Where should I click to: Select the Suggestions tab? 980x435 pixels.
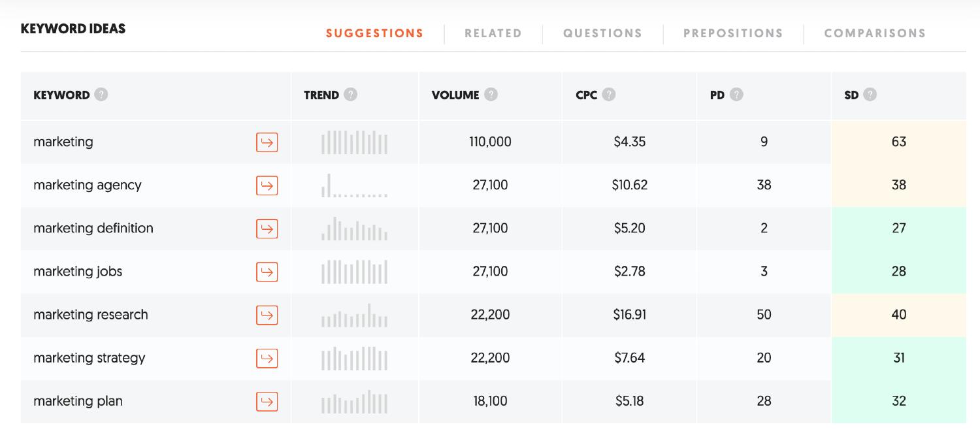(375, 33)
